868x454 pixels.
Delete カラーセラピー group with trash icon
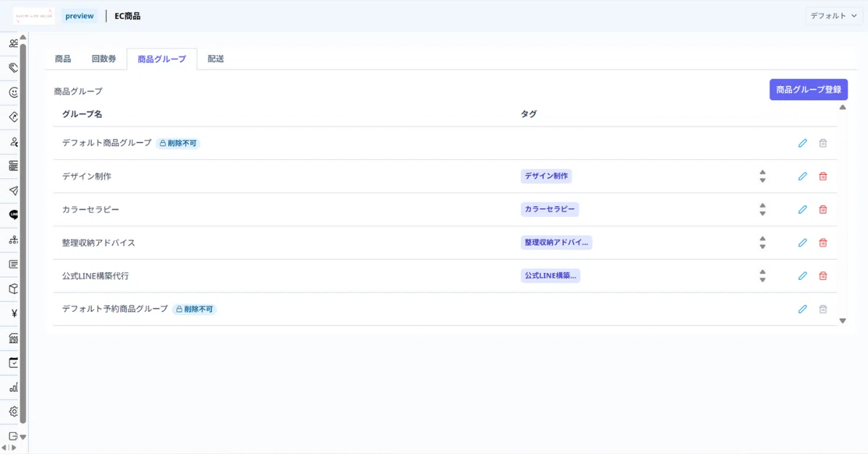tap(822, 210)
